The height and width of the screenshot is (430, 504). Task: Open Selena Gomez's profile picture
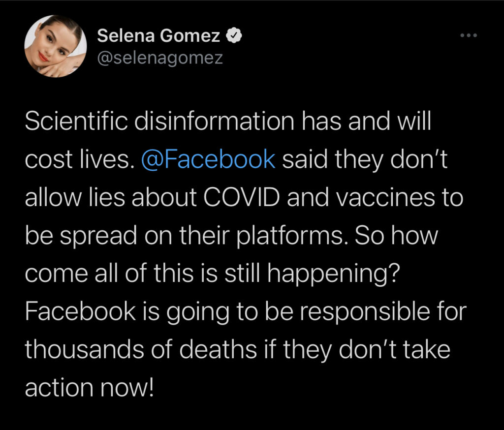tap(56, 46)
